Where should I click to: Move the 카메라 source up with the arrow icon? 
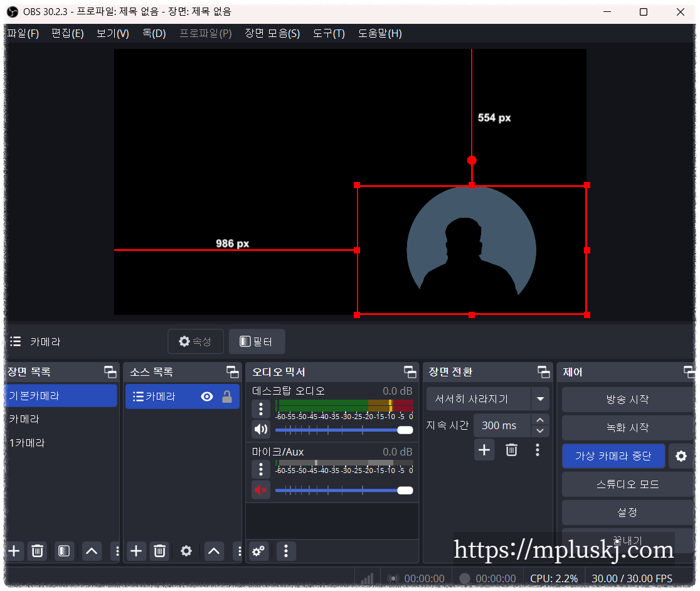tap(213, 551)
